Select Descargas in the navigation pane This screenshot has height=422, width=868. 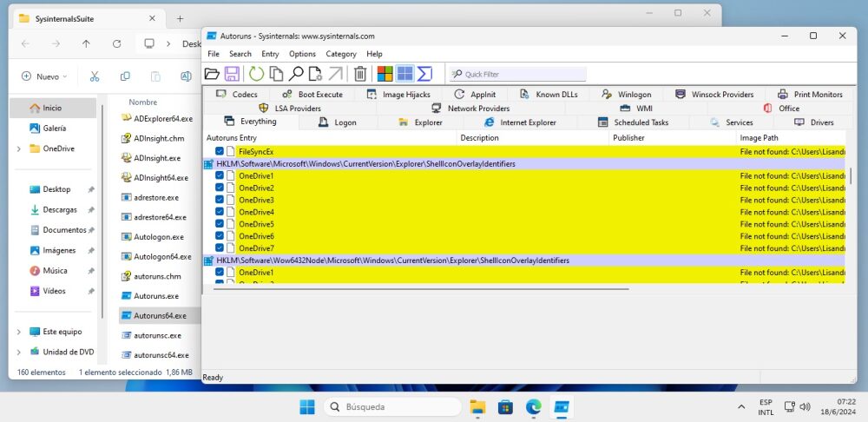pyautogui.click(x=60, y=210)
